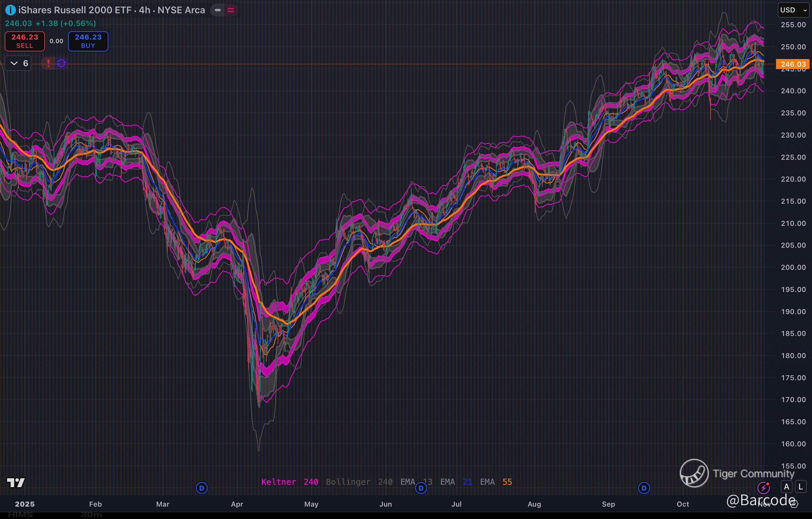This screenshot has width=812, height=519.
Task: Toggle auto scale with the A button
Action: click(786, 487)
